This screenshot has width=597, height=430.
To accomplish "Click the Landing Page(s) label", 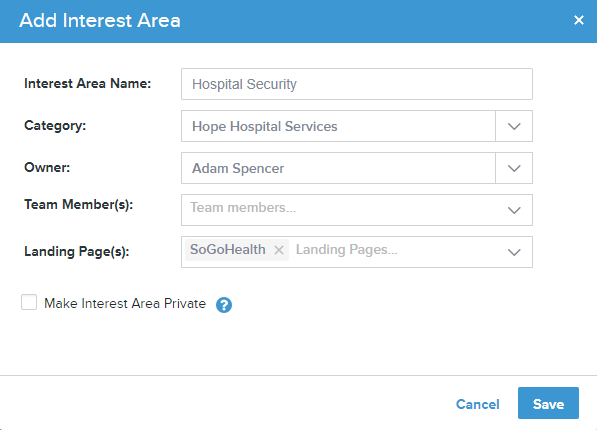I will [77, 252].
